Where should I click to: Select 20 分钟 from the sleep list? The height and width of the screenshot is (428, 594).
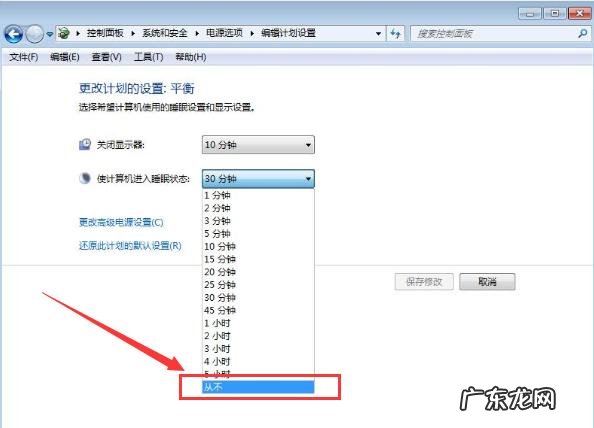tap(258, 272)
